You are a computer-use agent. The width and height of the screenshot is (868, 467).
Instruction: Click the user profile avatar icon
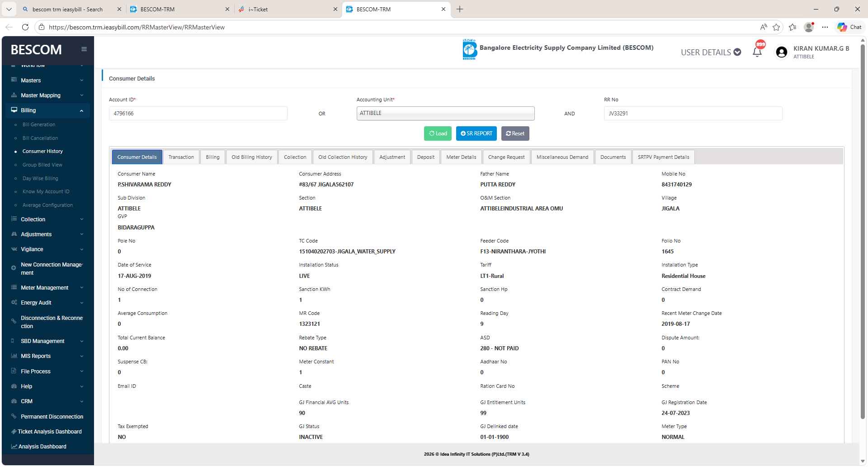[781, 52]
